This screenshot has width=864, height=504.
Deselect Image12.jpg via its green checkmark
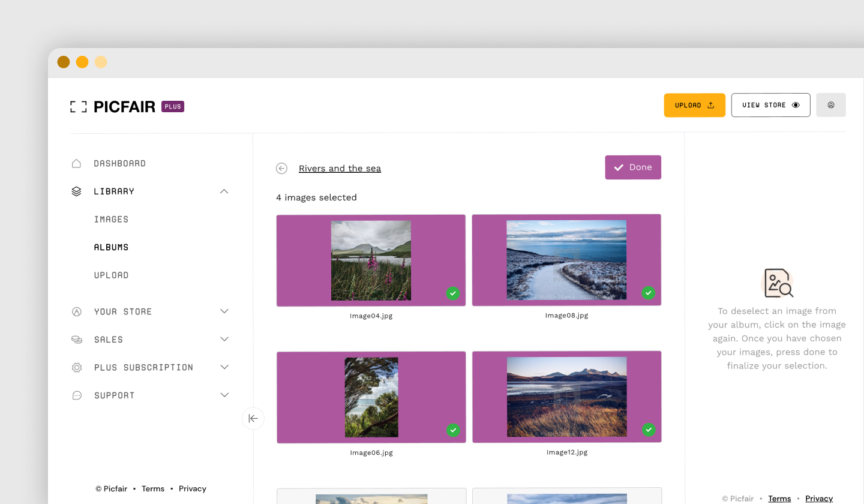(648, 430)
